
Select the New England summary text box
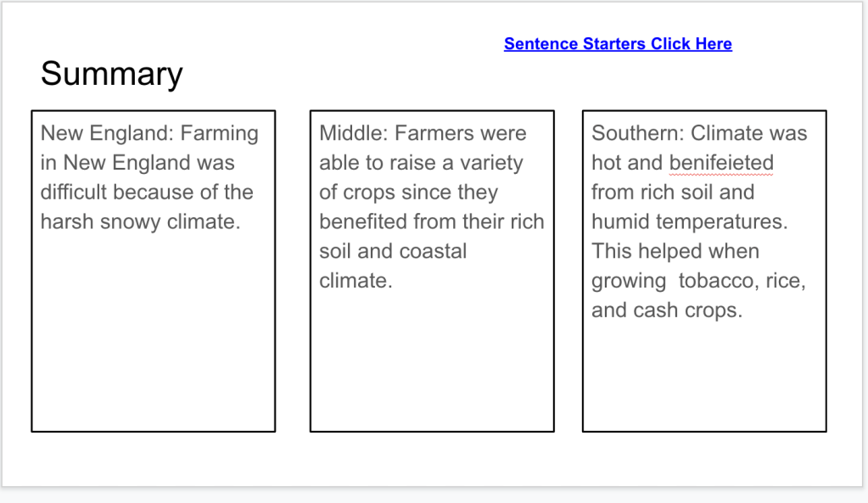coord(153,339)
